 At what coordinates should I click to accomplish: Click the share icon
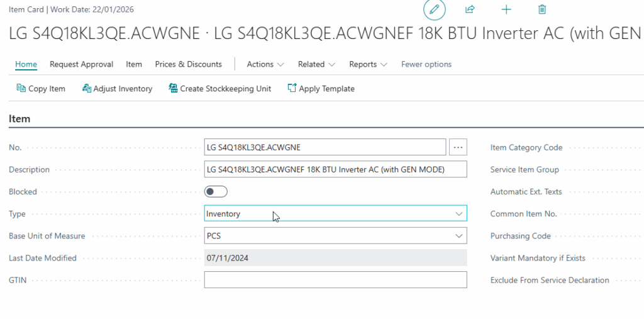coord(470,9)
